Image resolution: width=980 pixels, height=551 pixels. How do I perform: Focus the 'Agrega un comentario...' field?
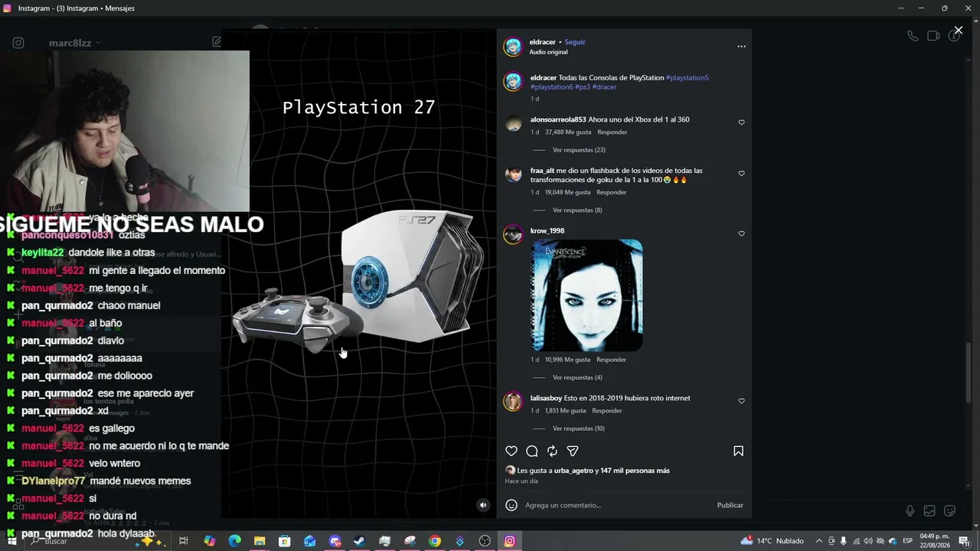617,505
